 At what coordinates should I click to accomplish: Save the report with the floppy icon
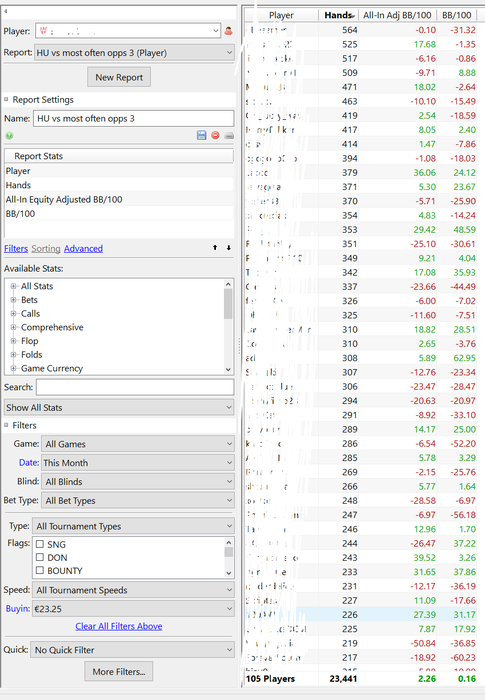click(x=201, y=135)
